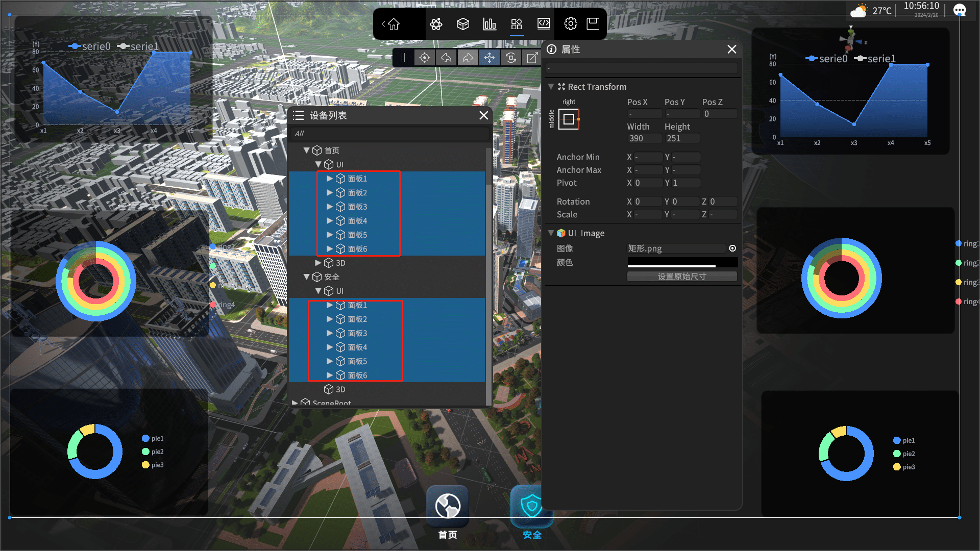Click the 颜色 color swatch

(682, 262)
